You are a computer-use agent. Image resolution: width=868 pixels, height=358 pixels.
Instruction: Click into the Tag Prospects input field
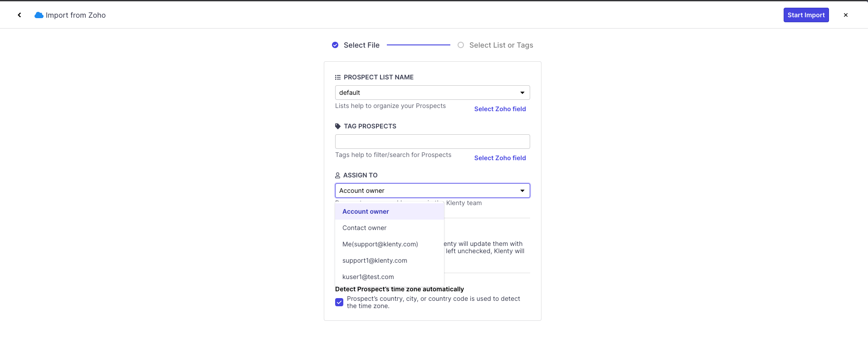[x=432, y=142]
